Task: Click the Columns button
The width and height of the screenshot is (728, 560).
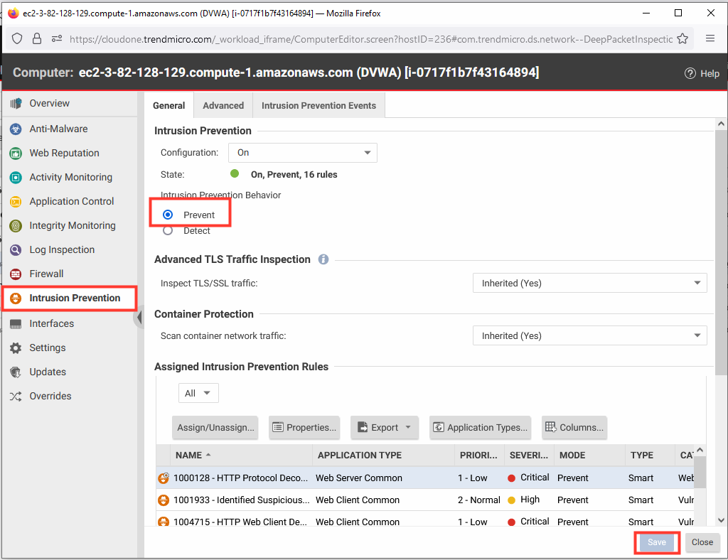Action: (574, 427)
